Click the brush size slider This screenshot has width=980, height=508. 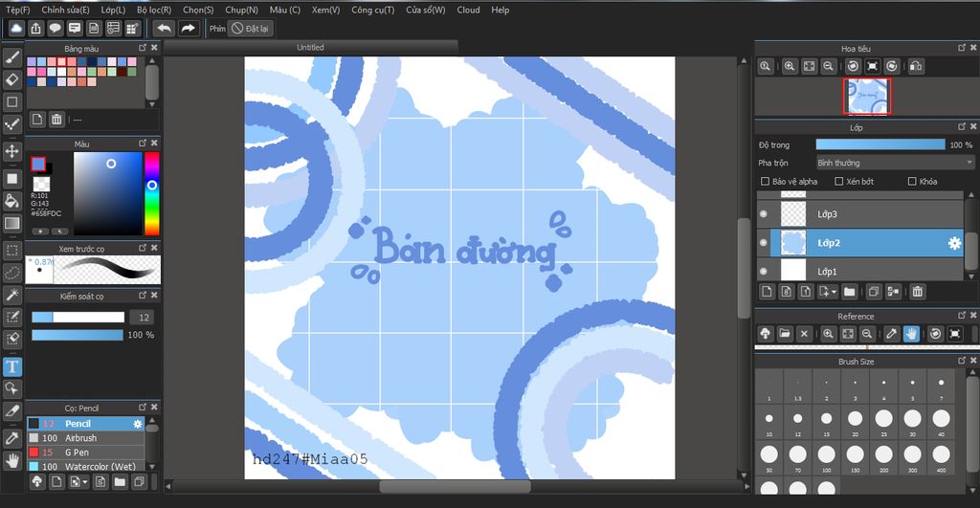[78, 318]
